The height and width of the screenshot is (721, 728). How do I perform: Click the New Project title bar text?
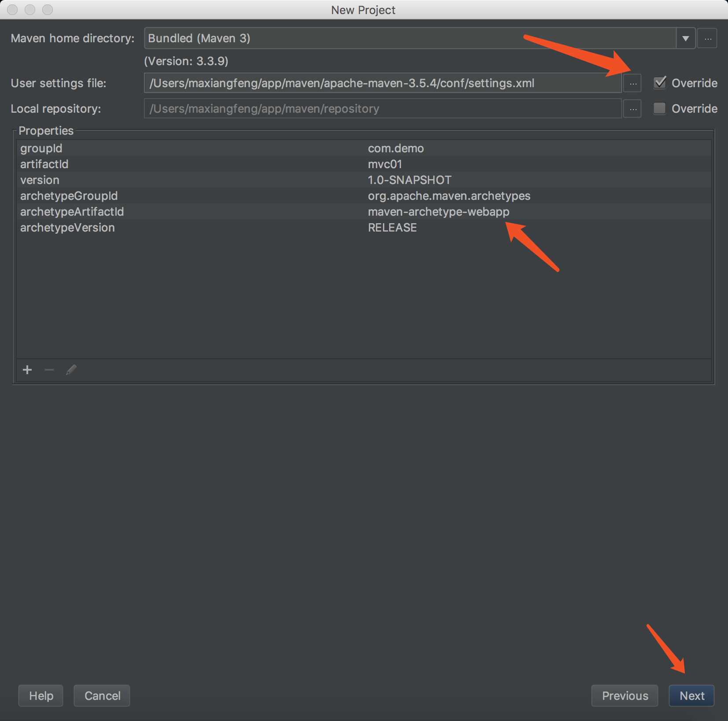pos(363,10)
